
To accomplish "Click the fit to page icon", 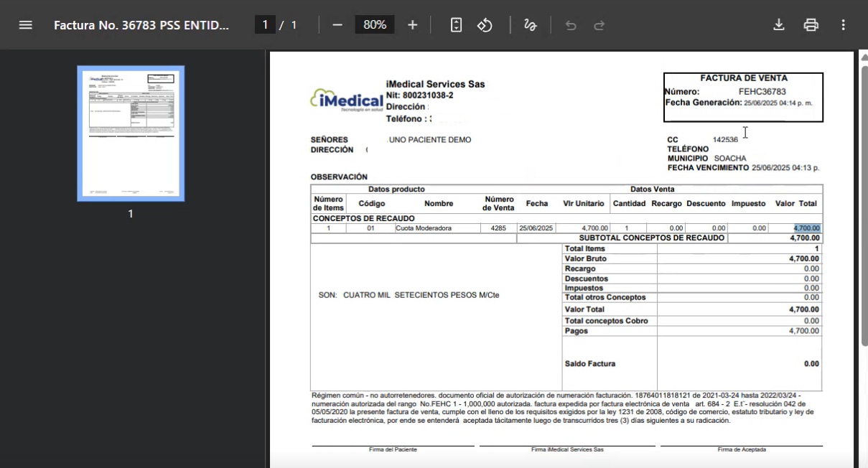I will click(x=456, y=24).
